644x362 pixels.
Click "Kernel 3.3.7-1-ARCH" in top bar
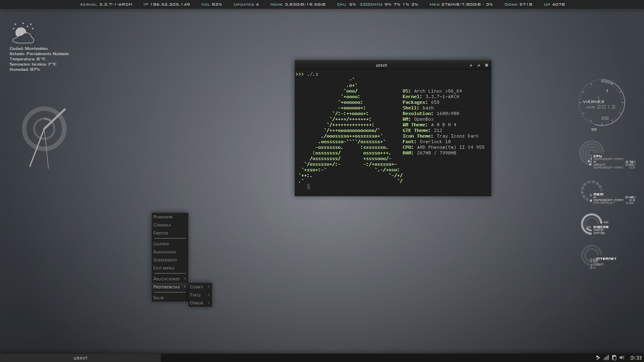pyautogui.click(x=106, y=4)
